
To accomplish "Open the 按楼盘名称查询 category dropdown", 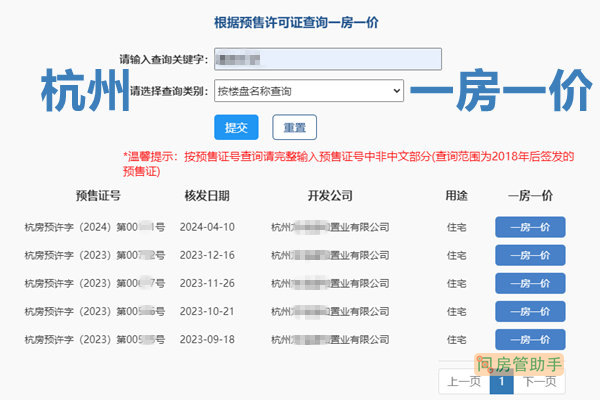I will [x=309, y=91].
